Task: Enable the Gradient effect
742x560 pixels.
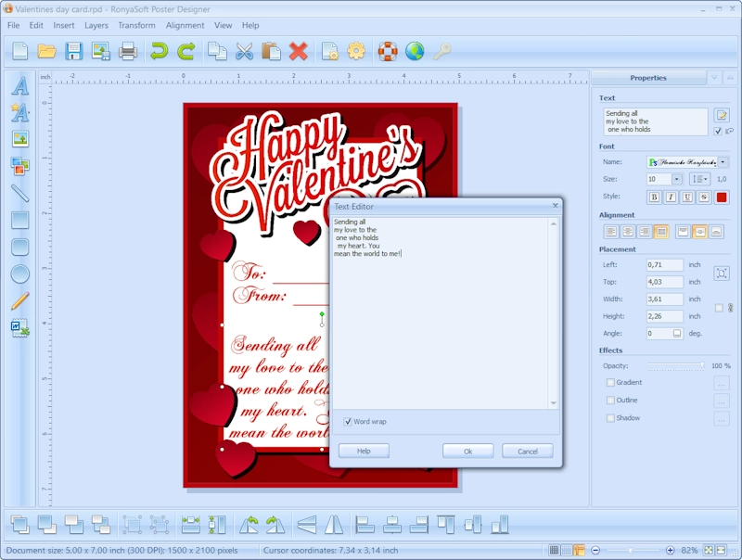Action: [609, 382]
